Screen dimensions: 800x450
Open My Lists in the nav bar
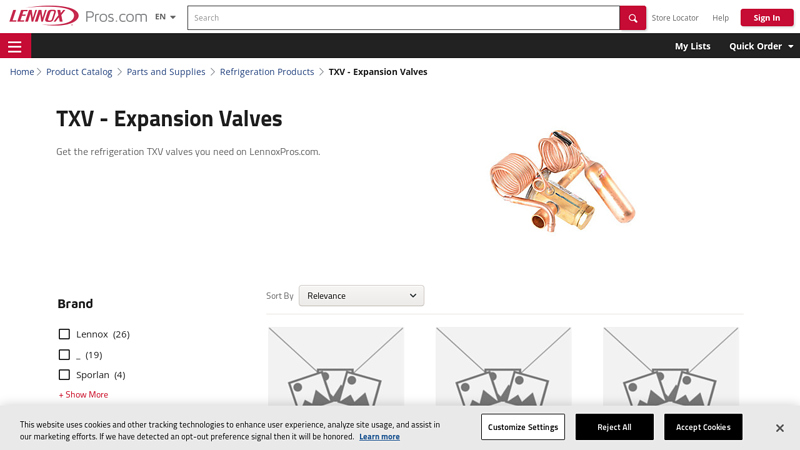(692, 46)
